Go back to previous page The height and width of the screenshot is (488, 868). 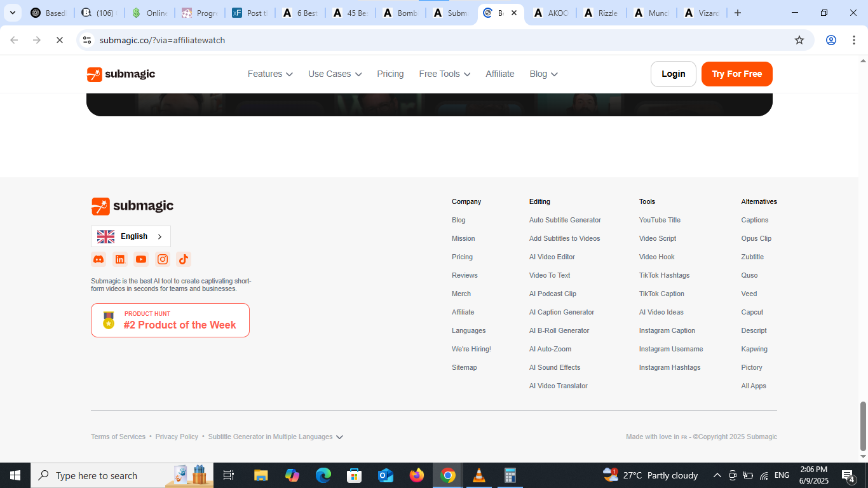pyautogui.click(x=14, y=40)
